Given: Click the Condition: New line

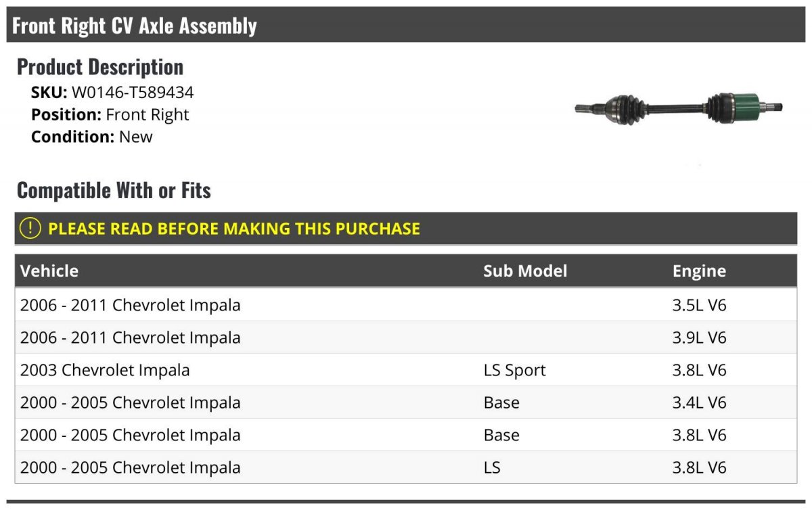Looking at the screenshot, I should [x=92, y=137].
